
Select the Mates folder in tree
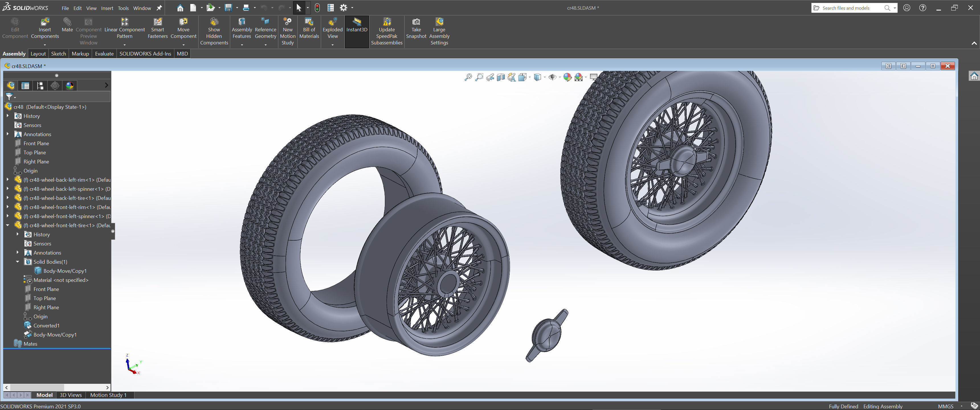pyautogui.click(x=30, y=344)
